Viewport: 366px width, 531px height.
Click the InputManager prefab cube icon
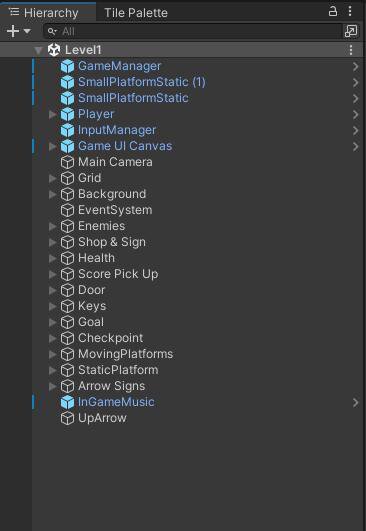(67, 130)
